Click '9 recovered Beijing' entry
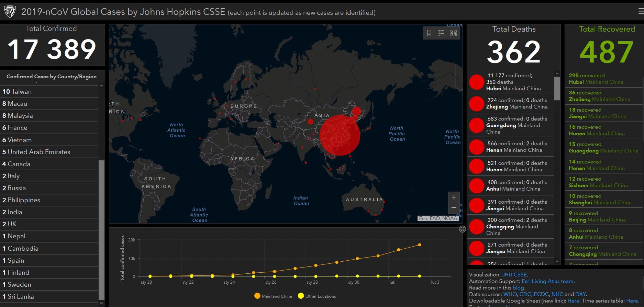 click(604, 216)
